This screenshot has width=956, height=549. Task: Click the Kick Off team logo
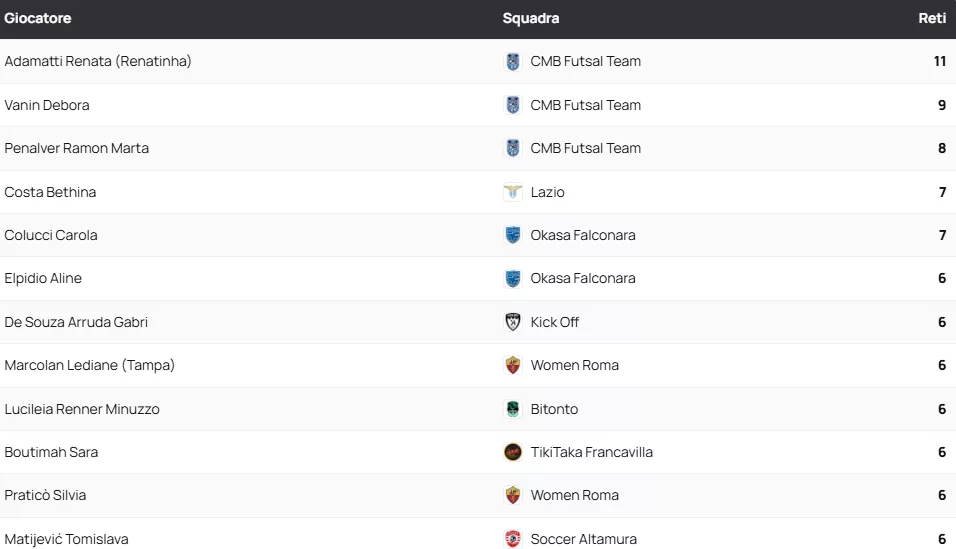pos(513,322)
